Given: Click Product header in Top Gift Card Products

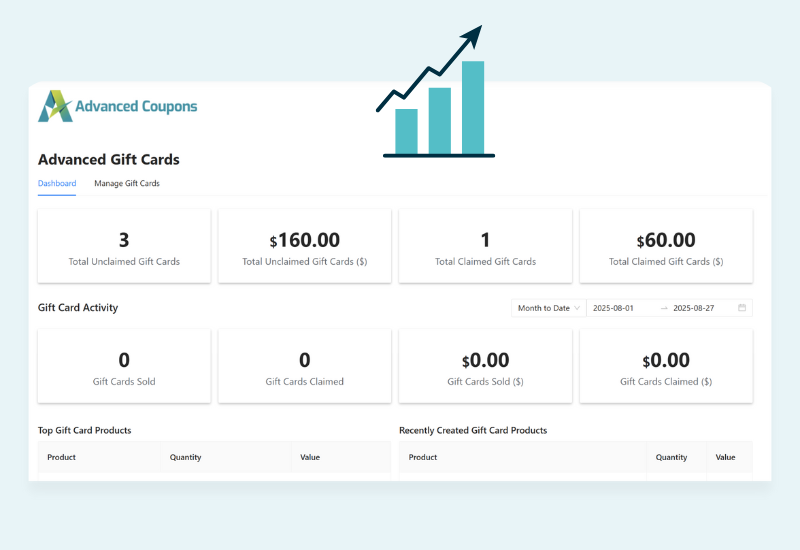Looking at the screenshot, I should point(61,457).
